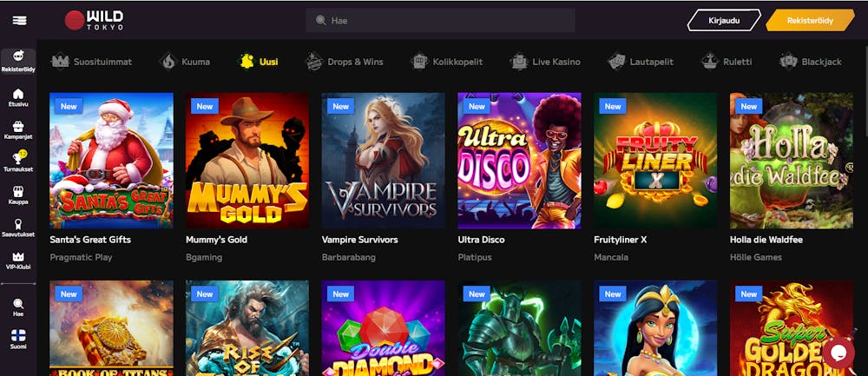Open Kampanjat gift icon in sidebar

pos(18,126)
